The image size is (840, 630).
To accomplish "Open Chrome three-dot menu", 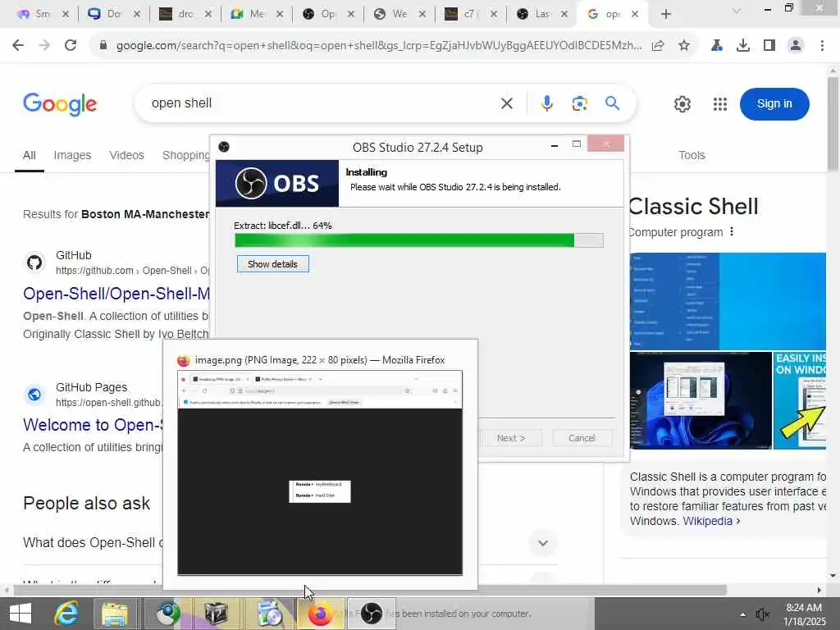I will tap(822, 46).
